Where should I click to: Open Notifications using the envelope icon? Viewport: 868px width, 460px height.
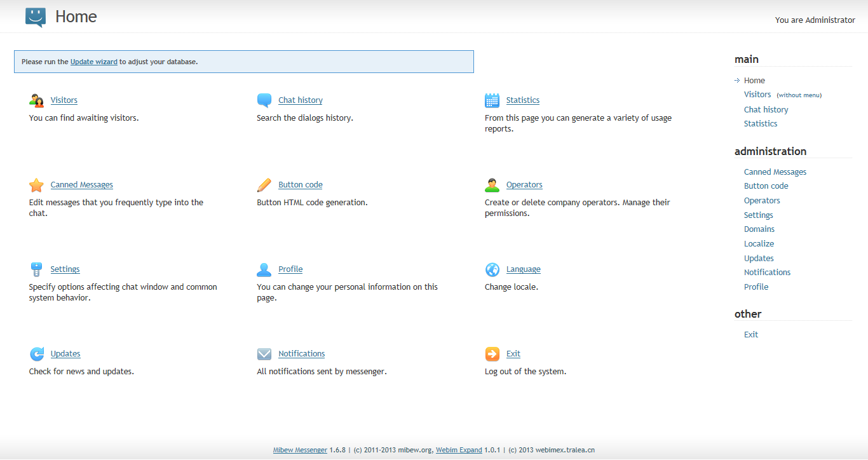click(x=264, y=353)
